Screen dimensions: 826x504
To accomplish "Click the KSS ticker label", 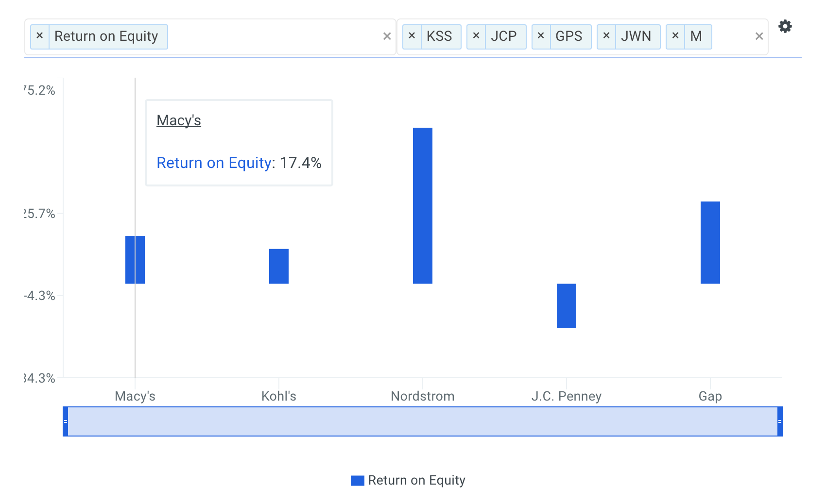I will point(439,36).
